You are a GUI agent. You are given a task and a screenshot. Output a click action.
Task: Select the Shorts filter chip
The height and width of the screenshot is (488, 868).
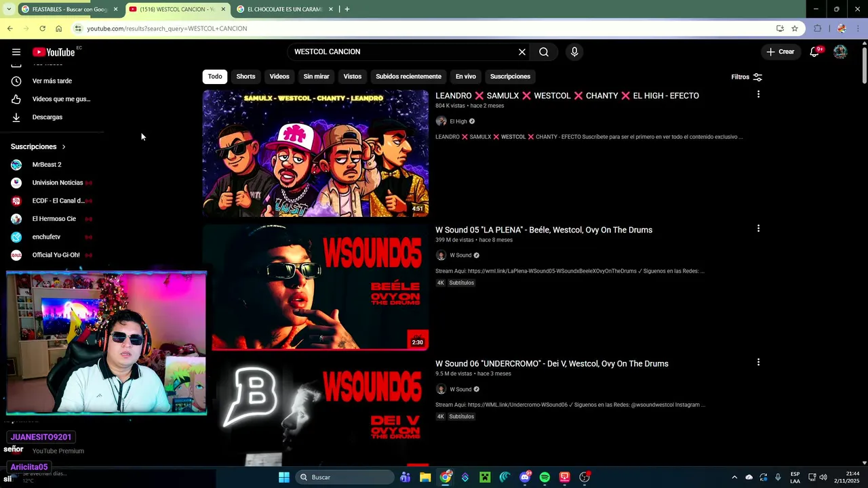coord(245,77)
